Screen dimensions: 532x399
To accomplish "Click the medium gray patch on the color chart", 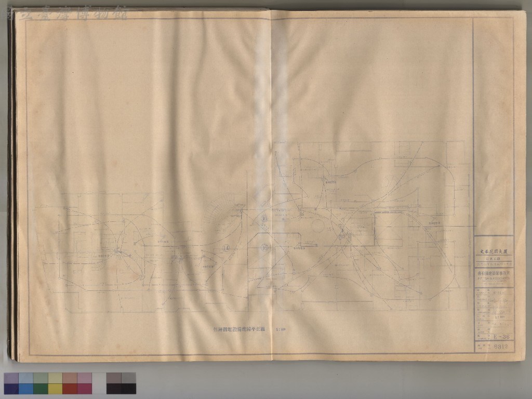I will pos(129,378).
